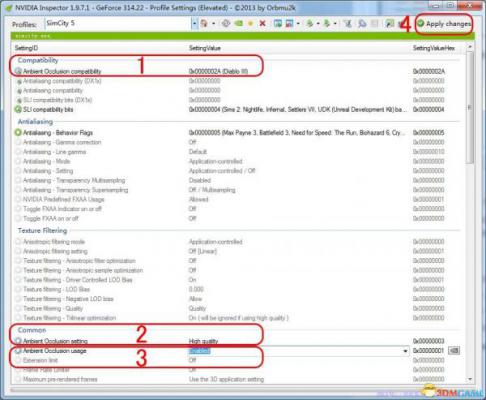Open the Profiles dropdown showing SimCity 5
This screenshot has width=486, height=400.
pos(194,24)
